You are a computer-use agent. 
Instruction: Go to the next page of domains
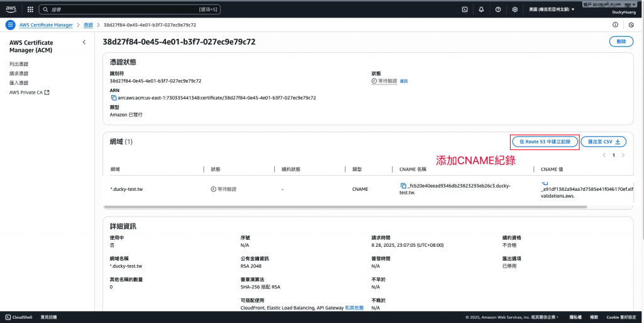point(623,155)
